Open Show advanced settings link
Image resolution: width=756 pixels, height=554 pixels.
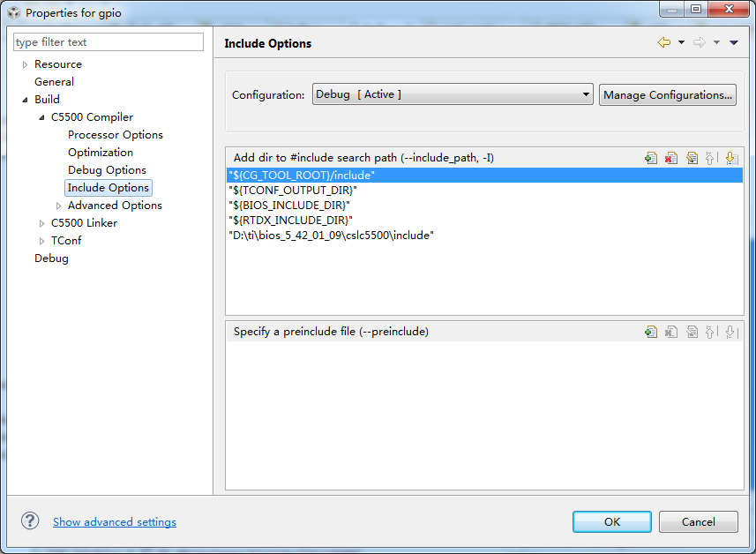115,521
